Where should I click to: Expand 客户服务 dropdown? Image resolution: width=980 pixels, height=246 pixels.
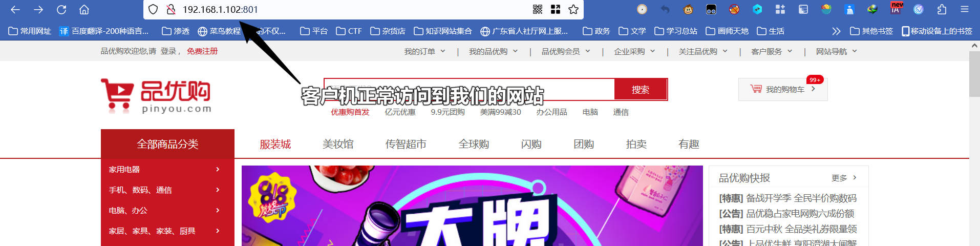point(772,51)
